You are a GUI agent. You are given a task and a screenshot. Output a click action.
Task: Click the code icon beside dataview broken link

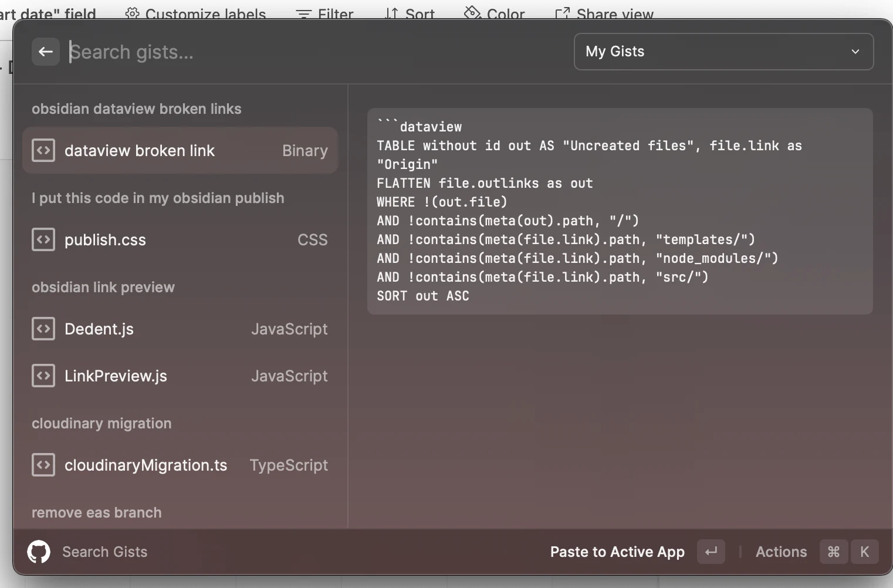43,150
